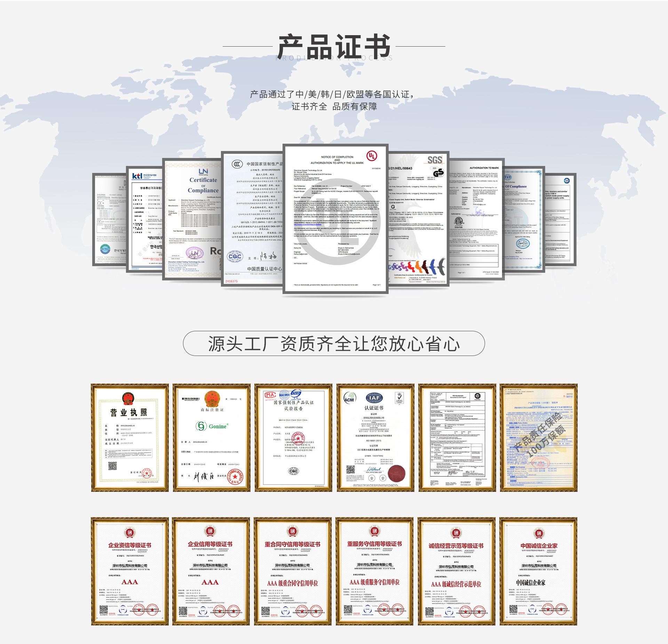Open the 营业执照 business license frame
This screenshot has width=668, height=644.
pyautogui.click(x=129, y=438)
